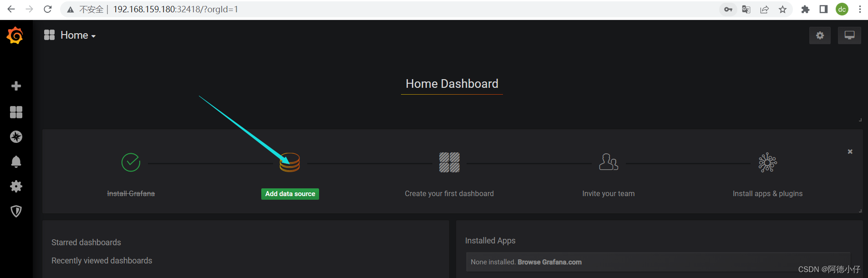868x278 pixels.
Task: Click the browser address bar URL
Action: [x=176, y=9]
